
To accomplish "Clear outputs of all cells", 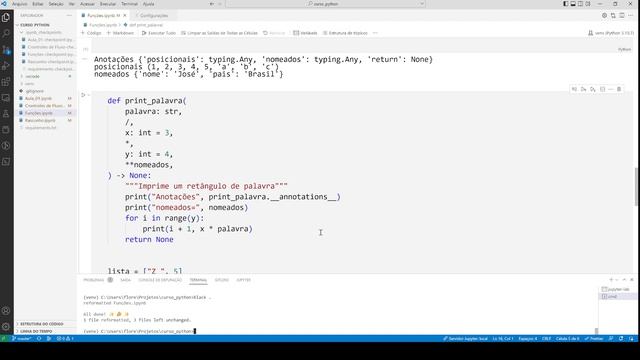I will pos(219,33).
